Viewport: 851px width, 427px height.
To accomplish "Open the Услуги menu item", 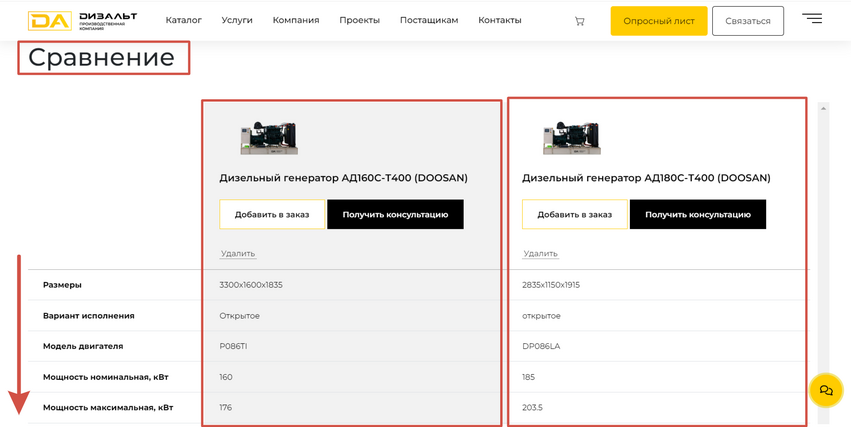I will [237, 20].
